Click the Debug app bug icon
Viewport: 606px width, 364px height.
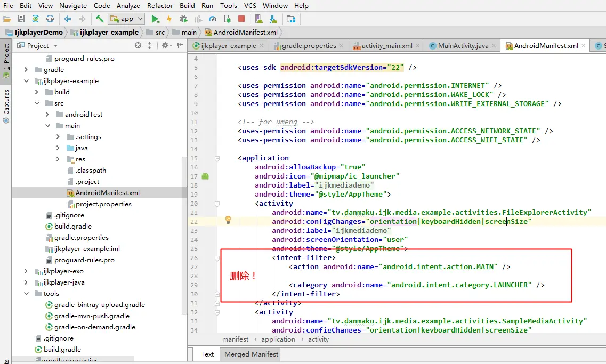[184, 19]
